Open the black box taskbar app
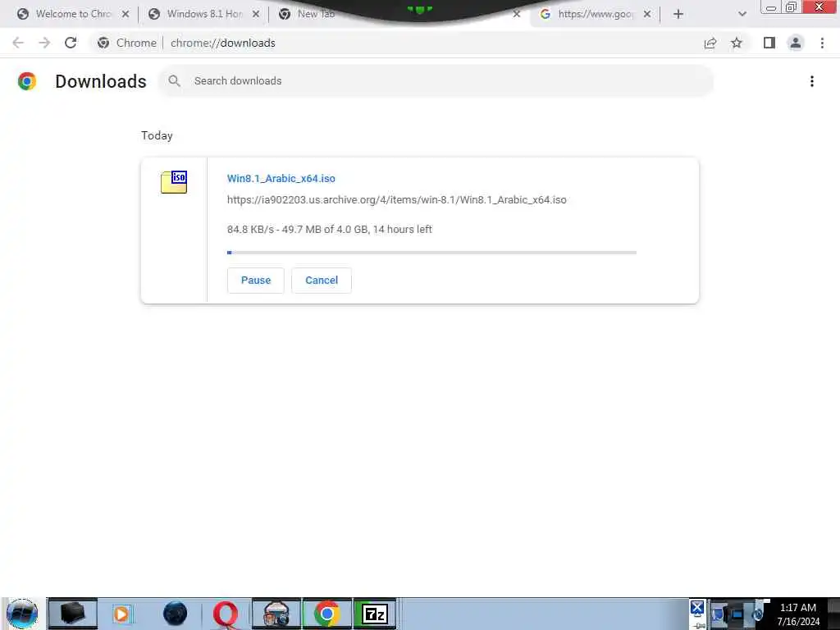840x630 pixels. point(73,614)
